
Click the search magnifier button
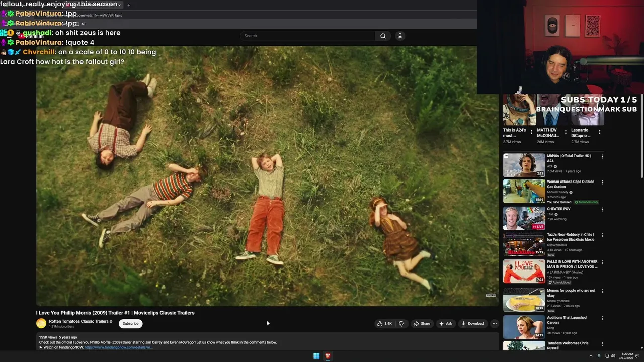(383, 36)
